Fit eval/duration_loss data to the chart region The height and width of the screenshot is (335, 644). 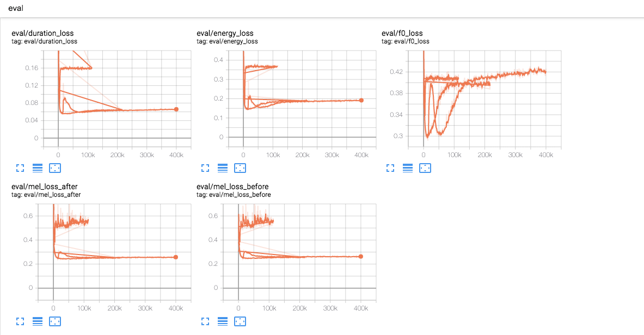click(x=55, y=168)
